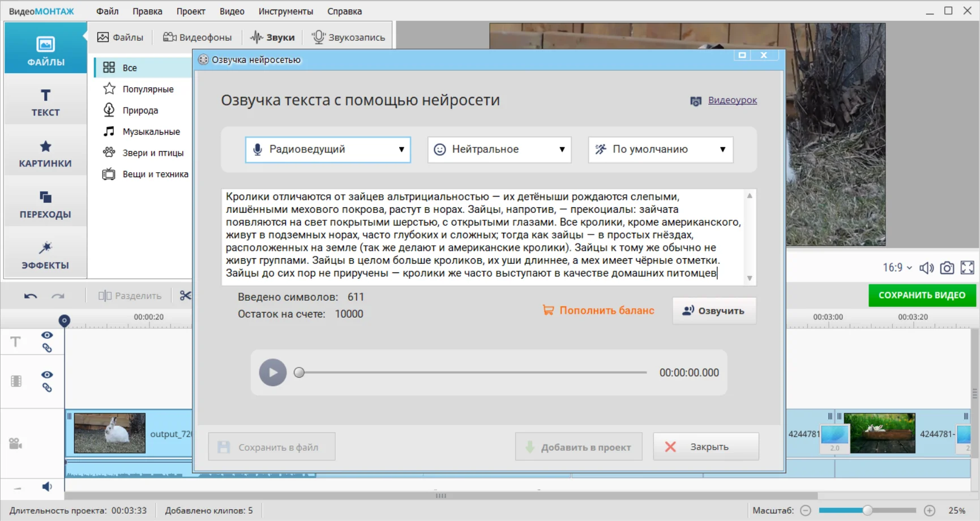
Task: Maximize the Озвучка нейросетью dialog
Action: coord(742,55)
